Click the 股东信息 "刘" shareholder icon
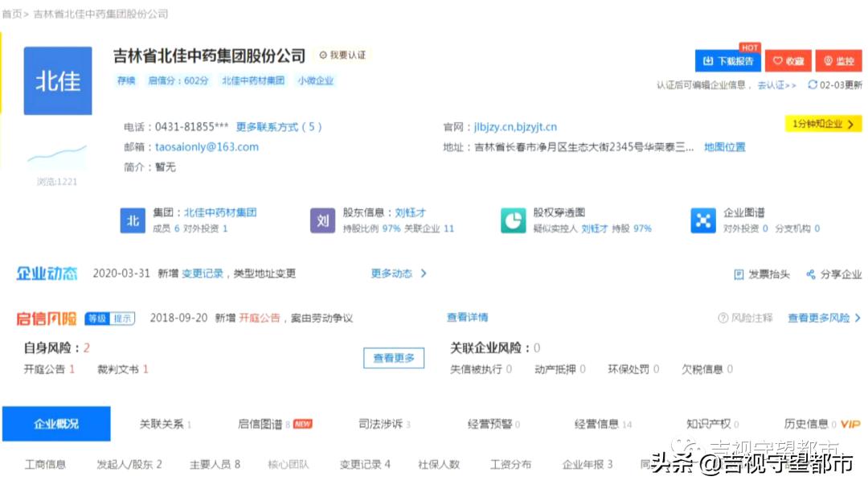Screen dimensions: 868x489 click(x=323, y=220)
